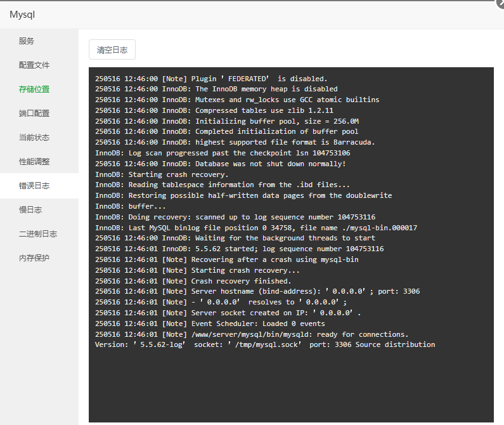Click the Mysql dialog title text

(22, 15)
